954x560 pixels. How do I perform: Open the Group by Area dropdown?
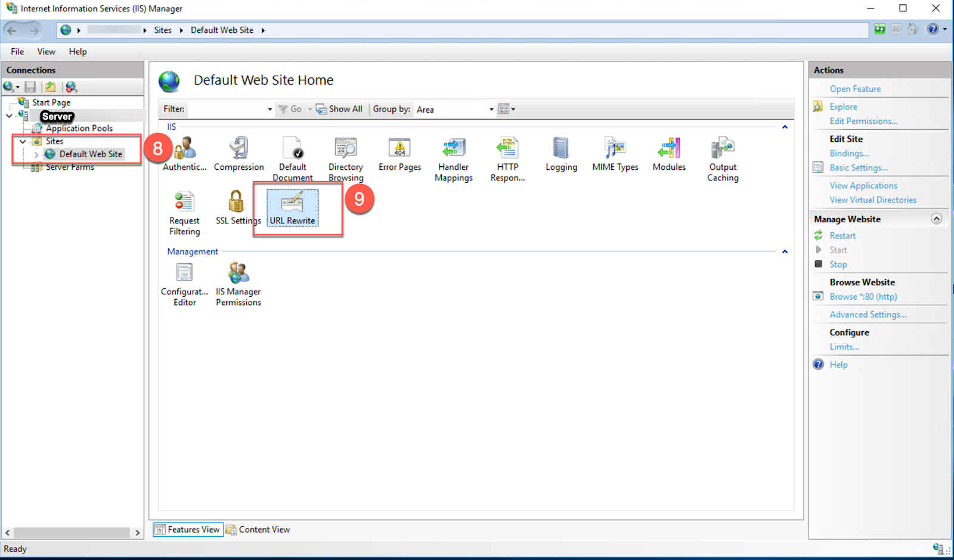point(491,109)
